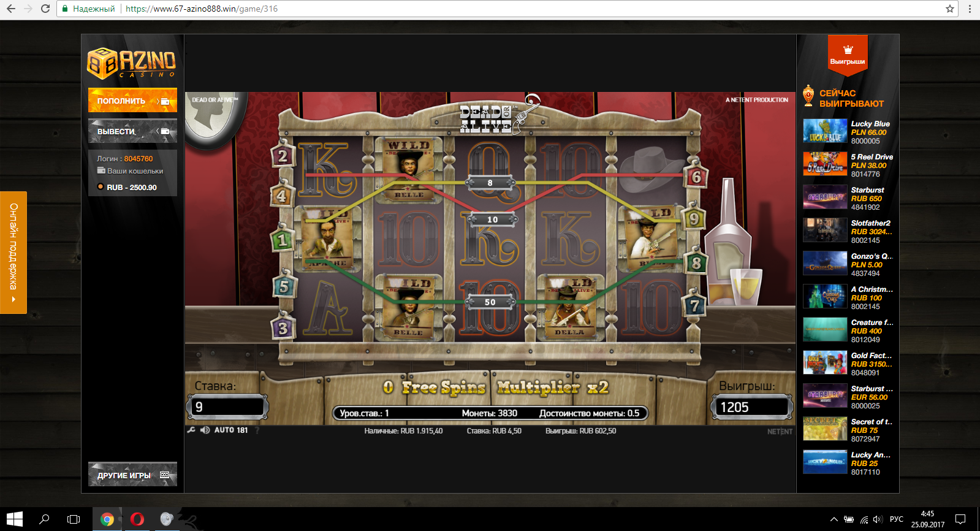The height and width of the screenshot is (531, 980).
Task: Select payline marker number 6
Action: pos(696,177)
